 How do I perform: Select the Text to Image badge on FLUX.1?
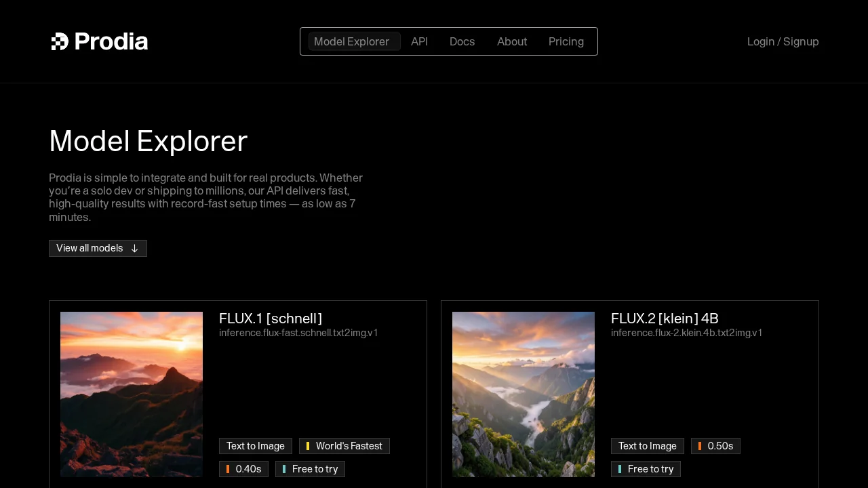click(x=256, y=445)
